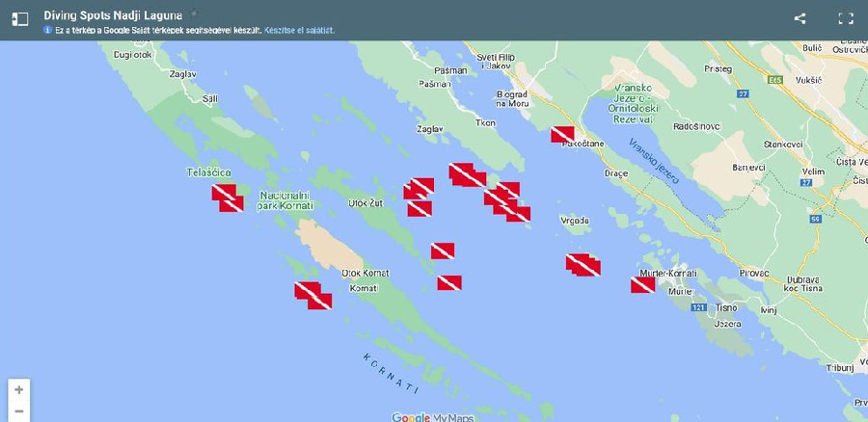Click the Nacionalni park Kornati label
The width and height of the screenshot is (868, 422).
point(285,200)
